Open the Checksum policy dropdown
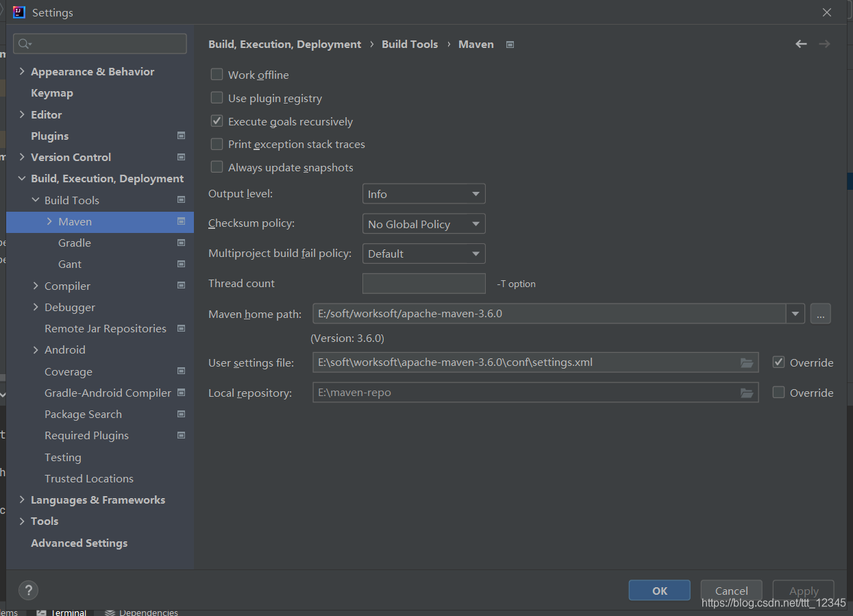This screenshot has height=616, width=853. pos(423,224)
